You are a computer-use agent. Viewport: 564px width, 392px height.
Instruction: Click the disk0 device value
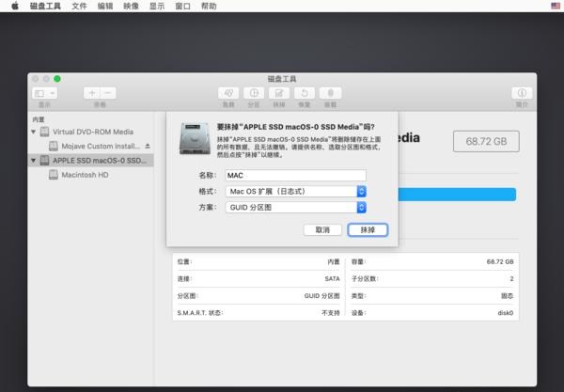506,313
